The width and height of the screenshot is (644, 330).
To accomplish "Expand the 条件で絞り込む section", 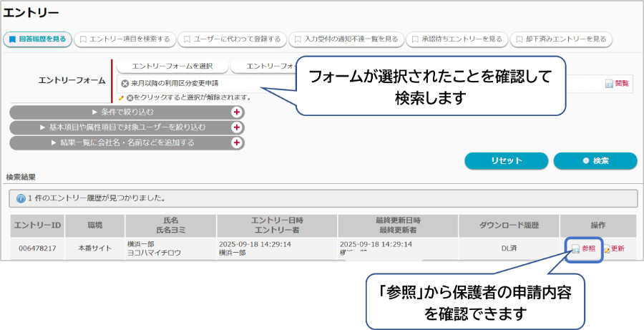I will tap(122, 112).
